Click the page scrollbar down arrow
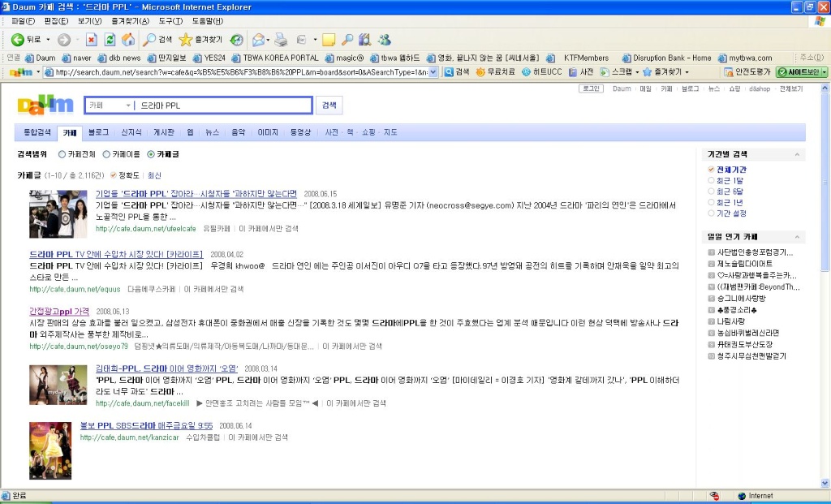The width and height of the screenshot is (831, 504). click(x=825, y=484)
